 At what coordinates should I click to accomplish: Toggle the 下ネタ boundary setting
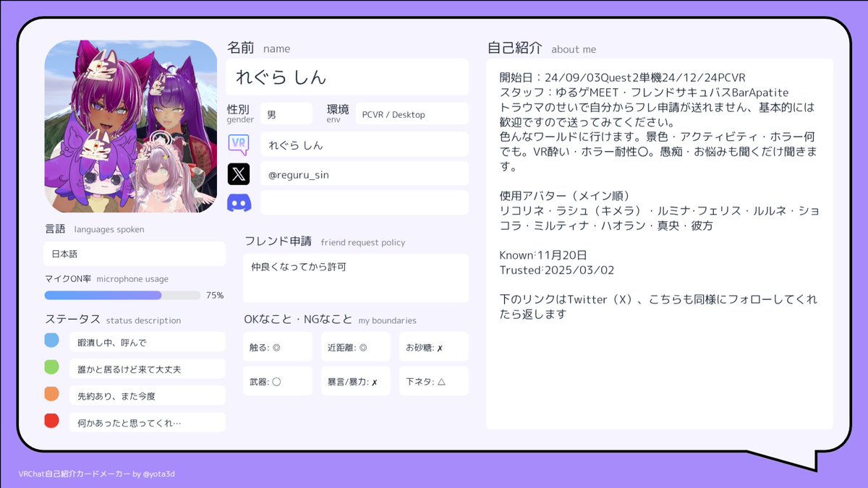(x=433, y=380)
